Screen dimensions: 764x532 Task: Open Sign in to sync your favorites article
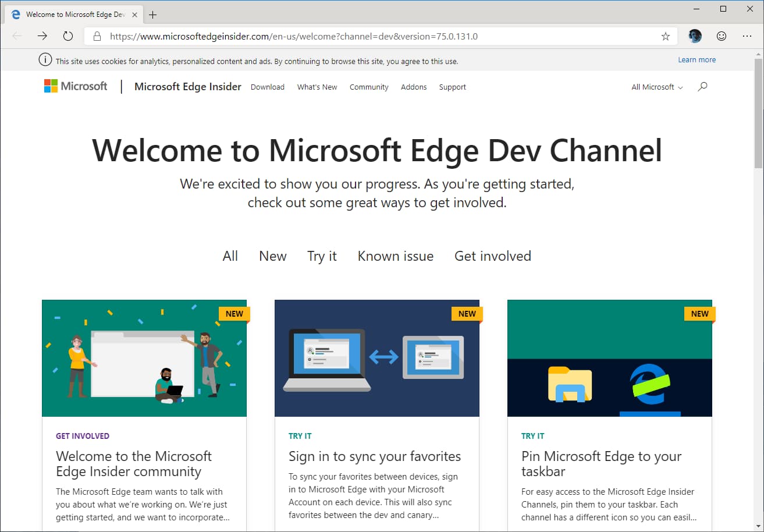click(375, 456)
